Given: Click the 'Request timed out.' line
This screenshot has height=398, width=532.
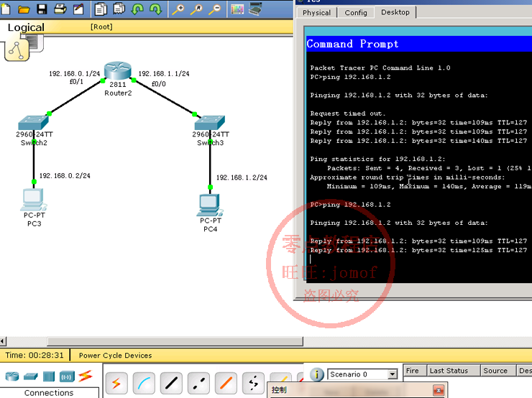Looking at the screenshot, I should tap(348, 114).
